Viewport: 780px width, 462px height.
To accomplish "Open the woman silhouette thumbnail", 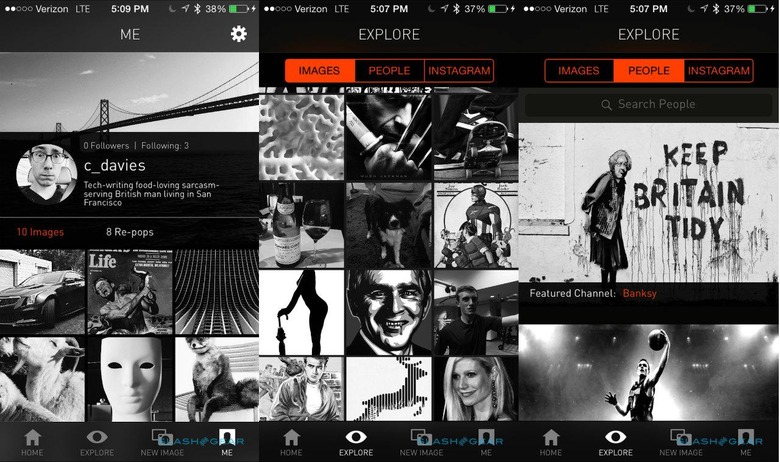I will [301, 313].
